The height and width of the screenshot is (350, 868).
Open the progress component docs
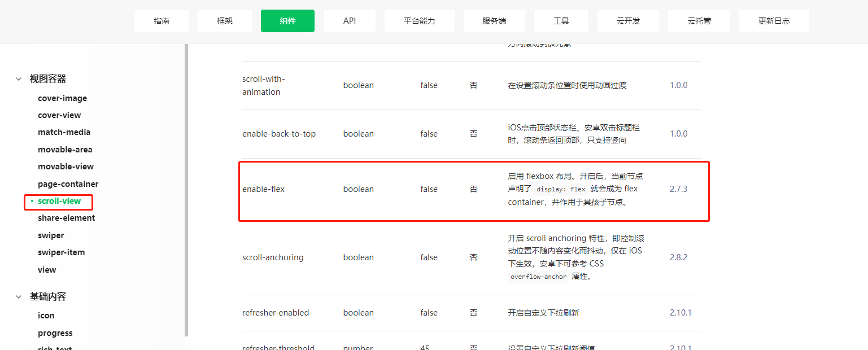55,333
